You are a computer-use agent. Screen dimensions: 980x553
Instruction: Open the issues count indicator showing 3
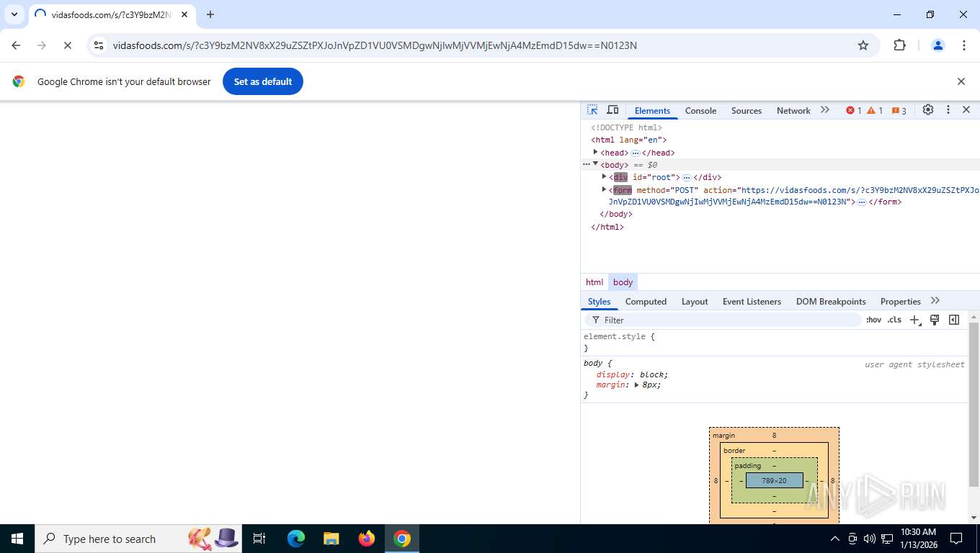[899, 110]
